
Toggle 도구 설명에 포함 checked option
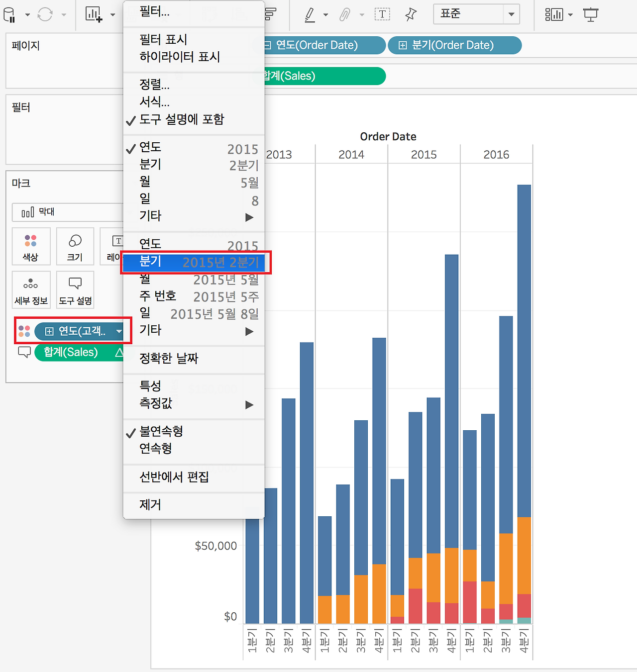[194, 119]
